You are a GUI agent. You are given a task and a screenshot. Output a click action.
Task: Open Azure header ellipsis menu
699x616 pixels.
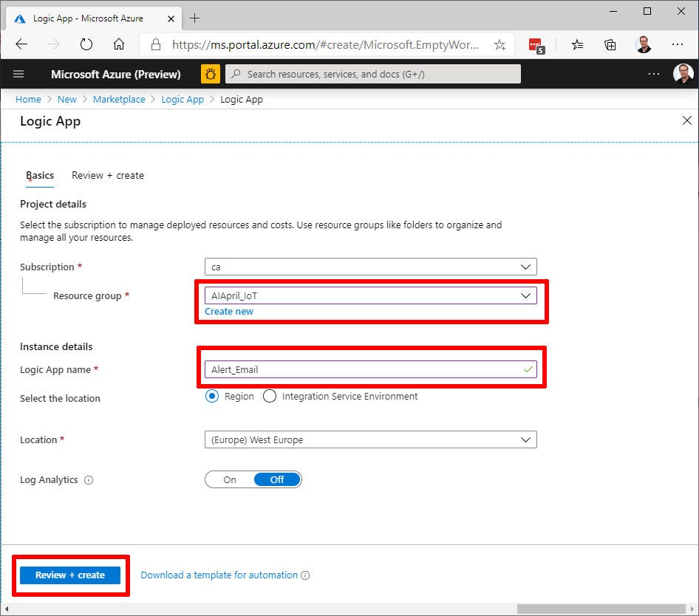[653, 74]
